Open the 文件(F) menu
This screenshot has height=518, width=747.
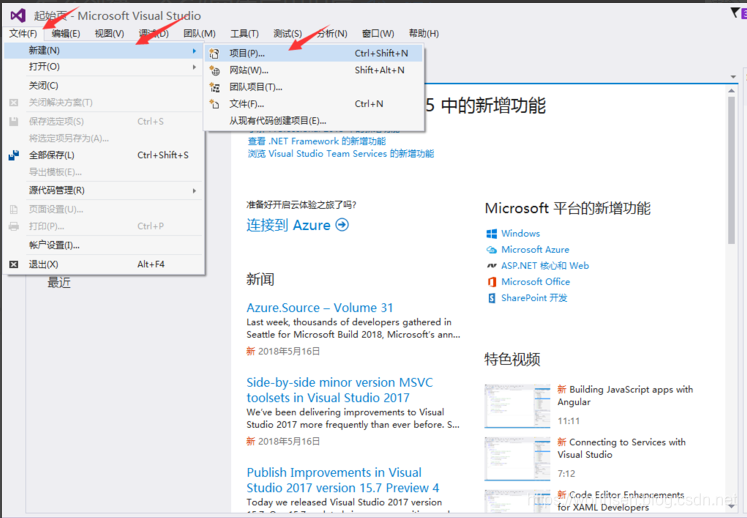[23, 33]
